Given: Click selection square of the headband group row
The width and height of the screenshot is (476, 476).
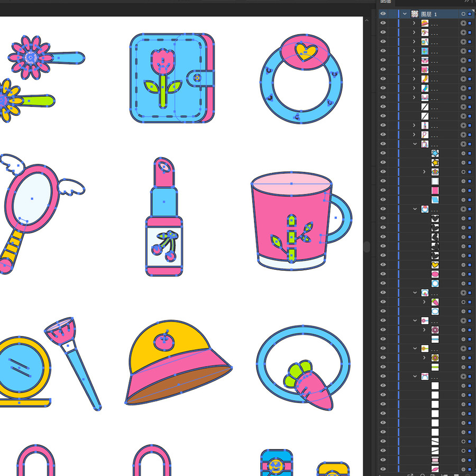Looking at the screenshot, I should [470, 377].
